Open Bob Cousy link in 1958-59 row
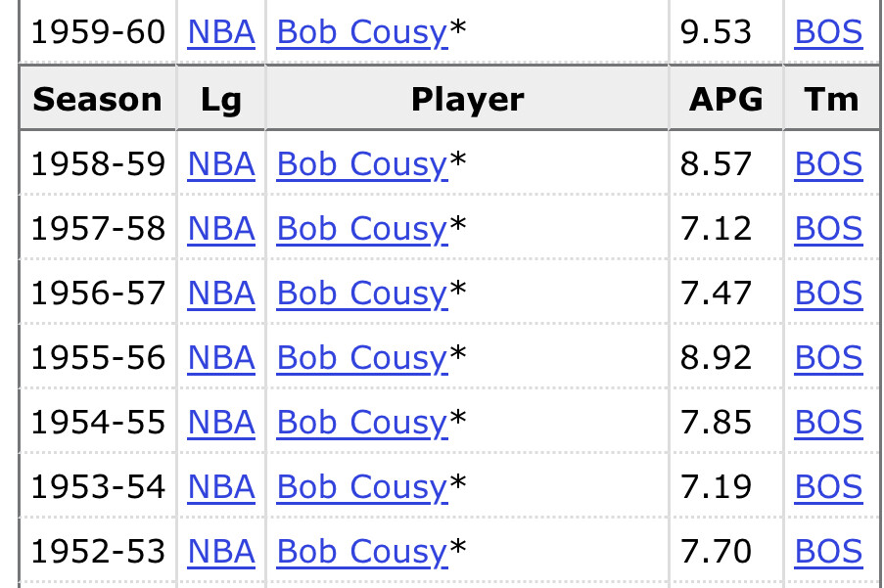Image resolution: width=884 pixels, height=588 pixels. [362, 164]
